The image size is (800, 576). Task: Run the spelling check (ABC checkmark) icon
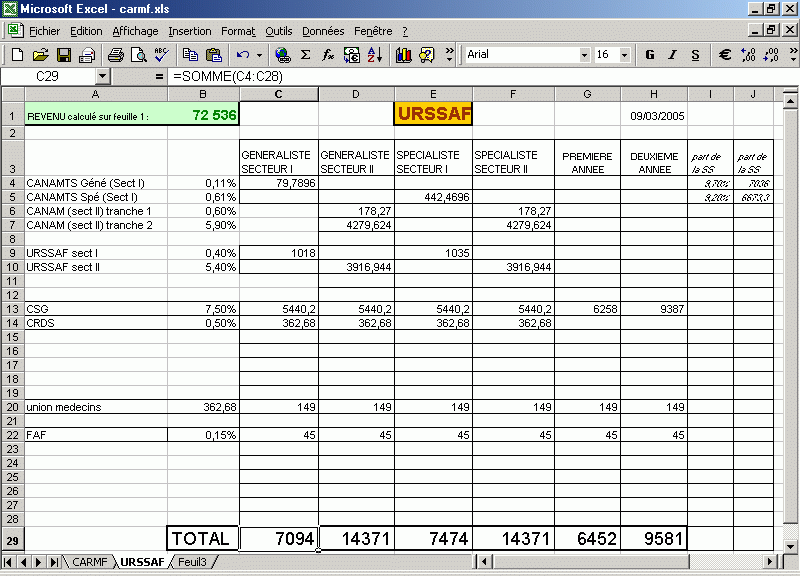pyautogui.click(x=162, y=55)
